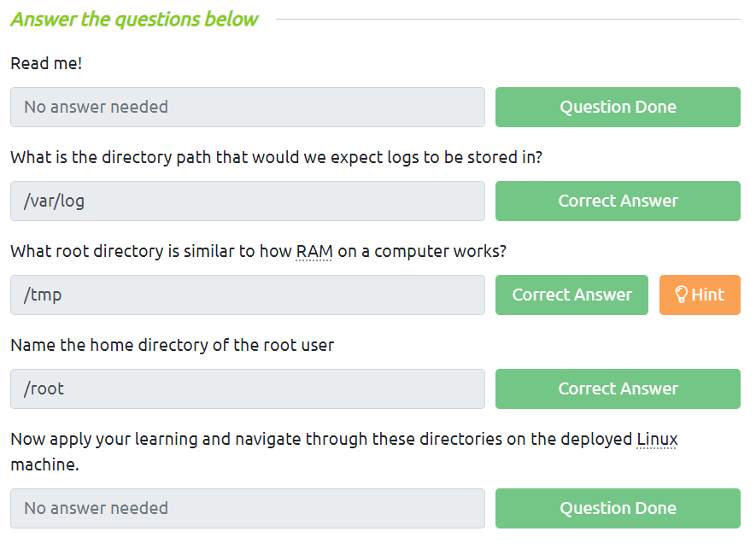Click the 'Answer the questions below' heading
The height and width of the screenshot is (543, 756).
134,19
